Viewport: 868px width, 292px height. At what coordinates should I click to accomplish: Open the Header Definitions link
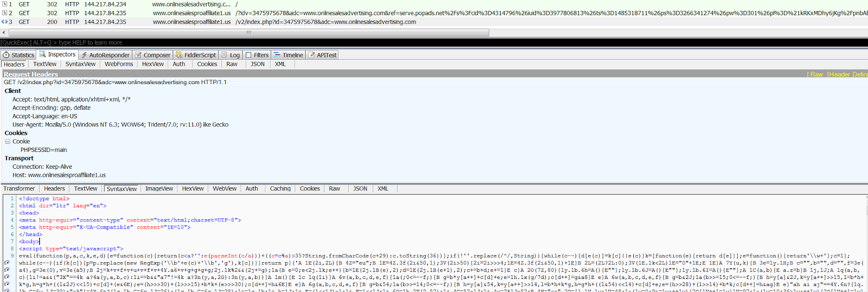coord(847,74)
